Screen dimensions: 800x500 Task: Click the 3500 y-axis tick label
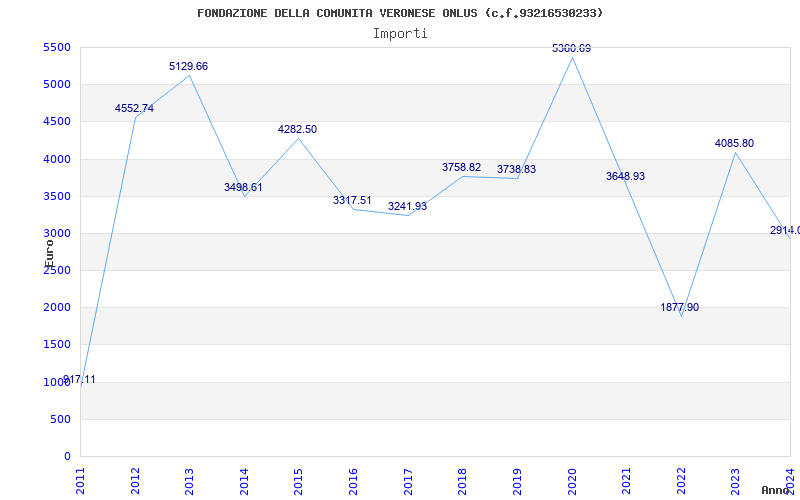(x=58, y=196)
